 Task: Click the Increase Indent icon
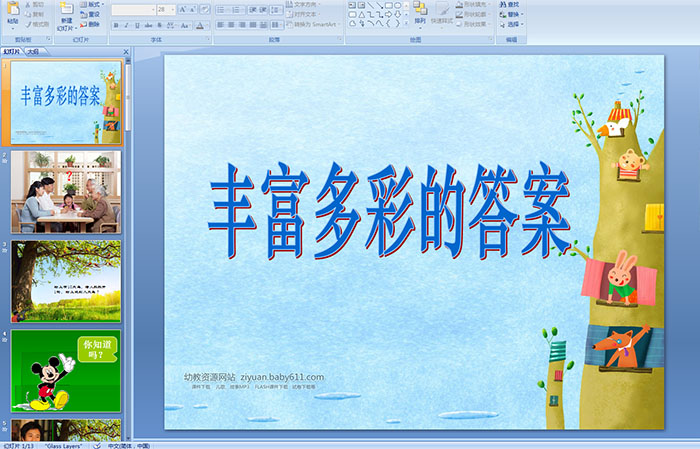coord(263,9)
